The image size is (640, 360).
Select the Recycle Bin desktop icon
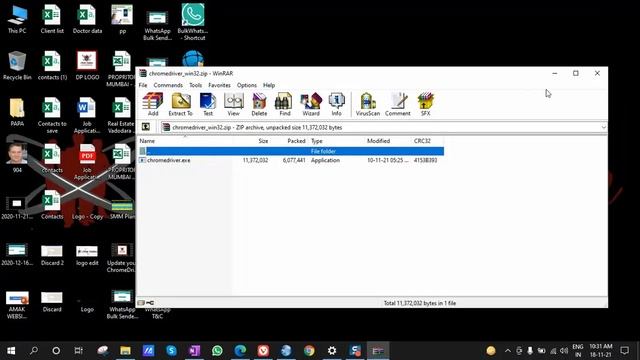tap(17, 65)
